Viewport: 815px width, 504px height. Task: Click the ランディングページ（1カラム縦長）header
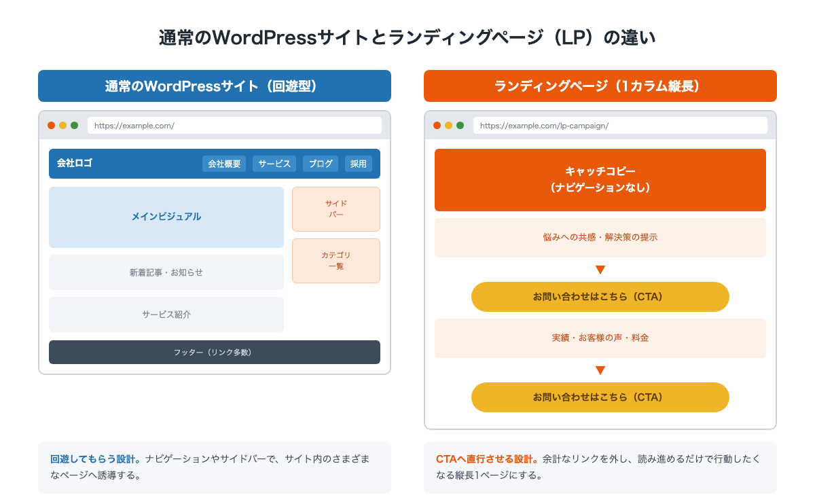click(600, 86)
